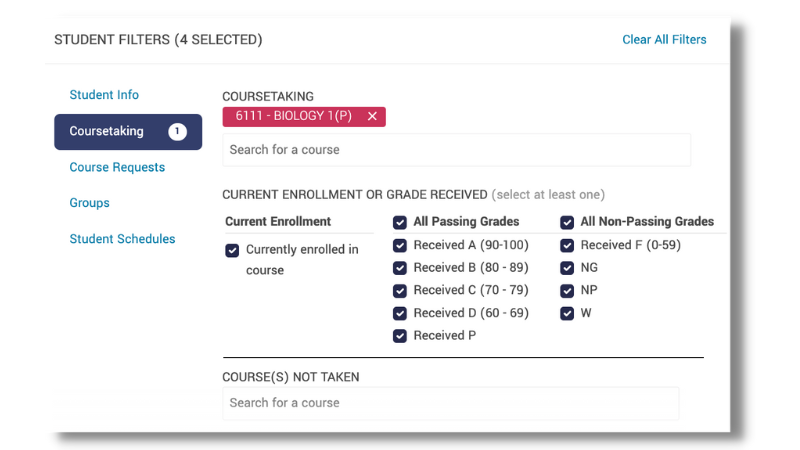Uncheck Received B (80 - 89)
This screenshot has height=450, width=800.
point(400,268)
